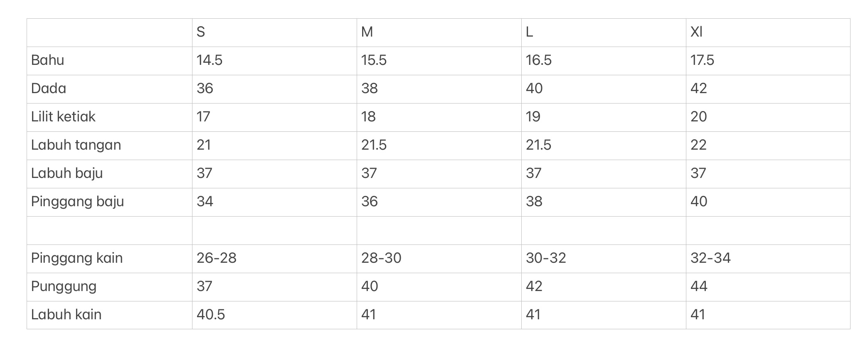The height and width of the screenshot is (343, 868).
Task: Select the 16.5 Bahu cell
Action: pos(539,60)
